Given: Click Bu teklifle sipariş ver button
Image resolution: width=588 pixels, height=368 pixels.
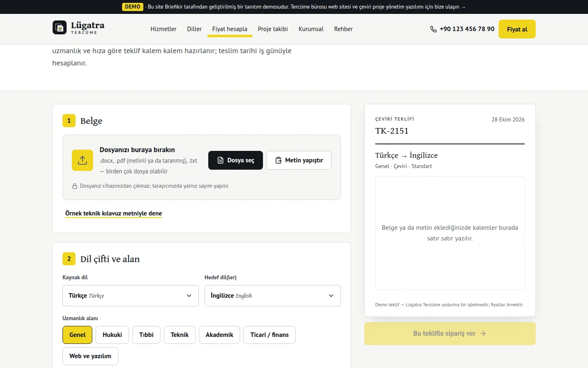Looking at the screenshot, I should point(450,334).
